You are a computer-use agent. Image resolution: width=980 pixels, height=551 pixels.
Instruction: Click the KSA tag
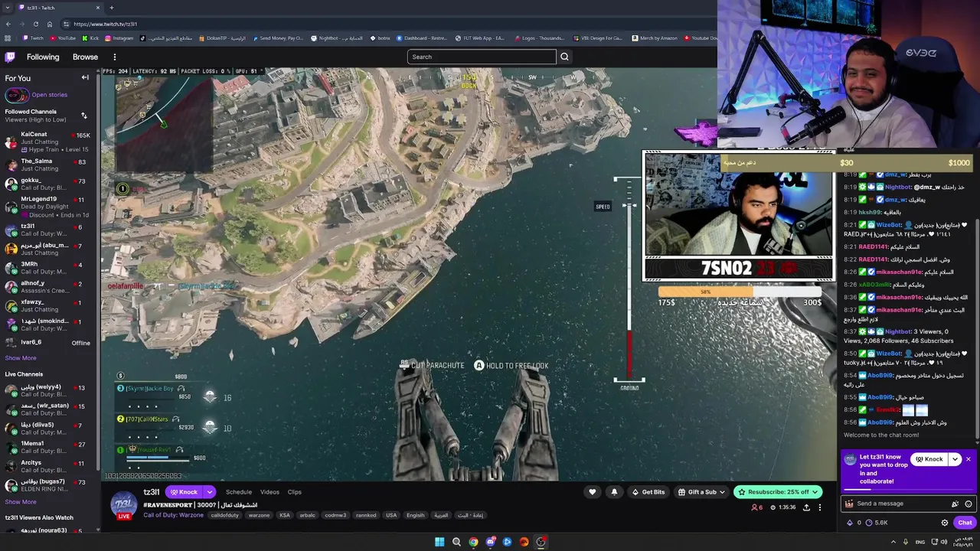click(285, 515)
